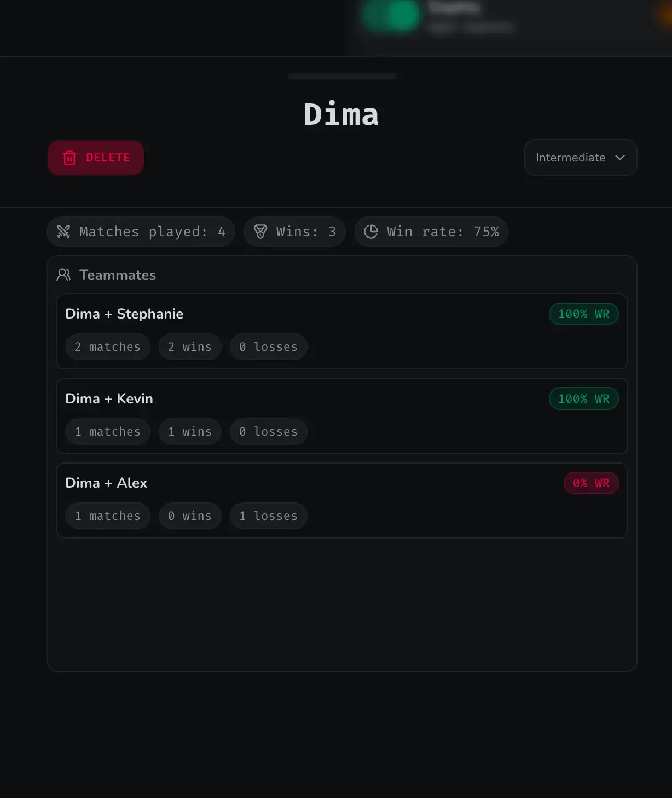Click the pie chart win rate icon
The image size is (672, 798).
click(371, 232)
